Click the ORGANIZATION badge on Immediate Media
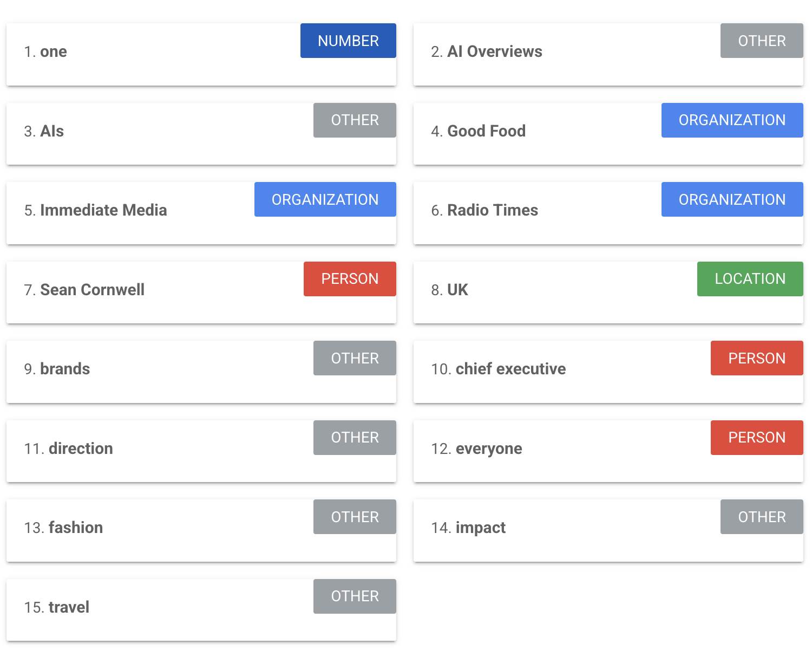This screenshot has width=812, height=650. [x=325, y=199]
